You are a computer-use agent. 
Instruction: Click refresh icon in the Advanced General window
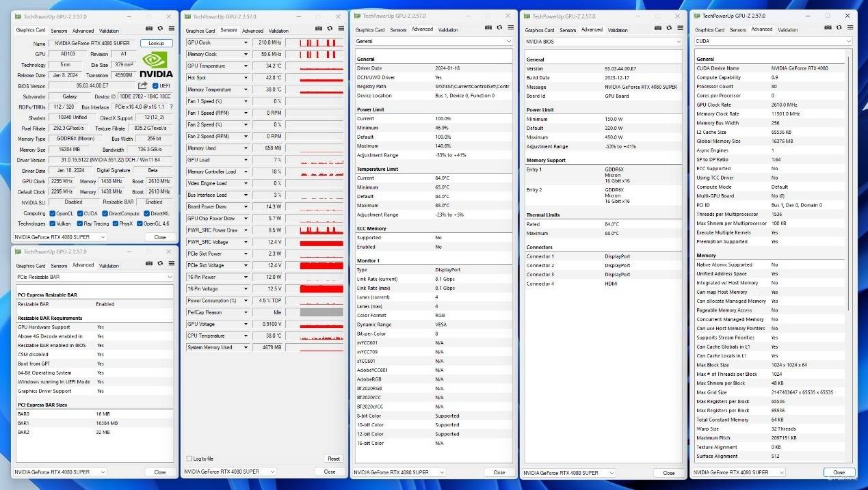[x=499, y=28]
